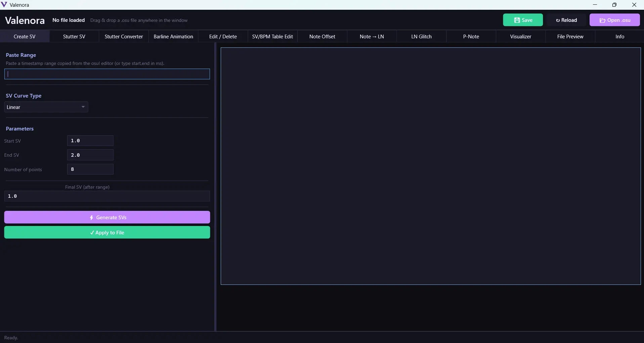The width and height of the screenshot is (644, 343).
Task: Click the empty SV output preview area
Action: pos(431,166)
